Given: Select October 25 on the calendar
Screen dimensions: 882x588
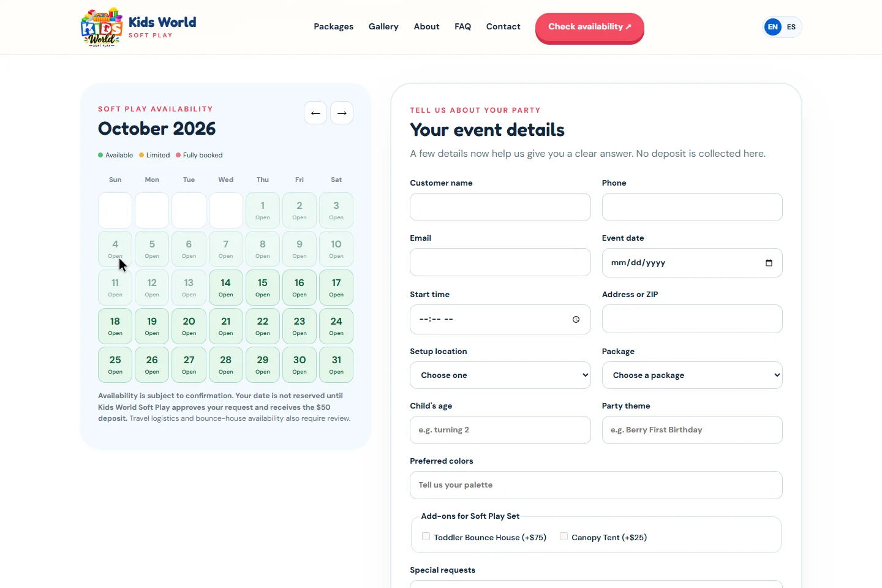Looking at the screenshot, I should point(115,364).
